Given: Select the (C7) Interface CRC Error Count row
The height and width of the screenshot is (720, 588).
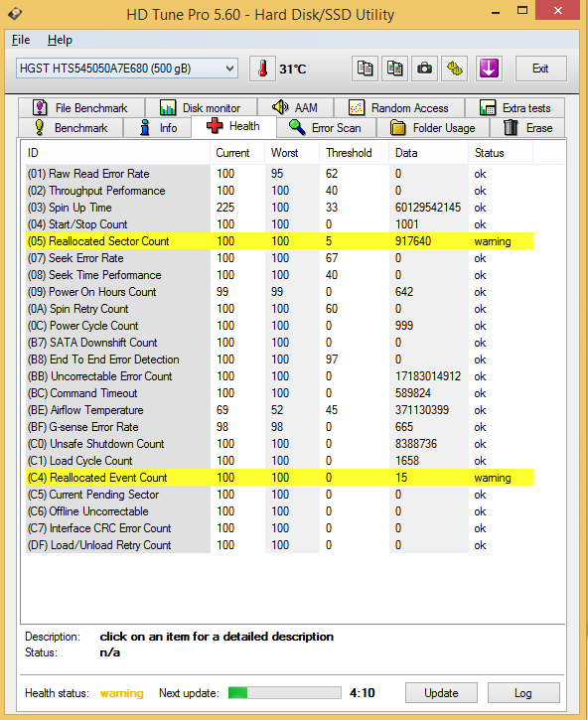Looking at the screenshot, I should click(279, 528).
